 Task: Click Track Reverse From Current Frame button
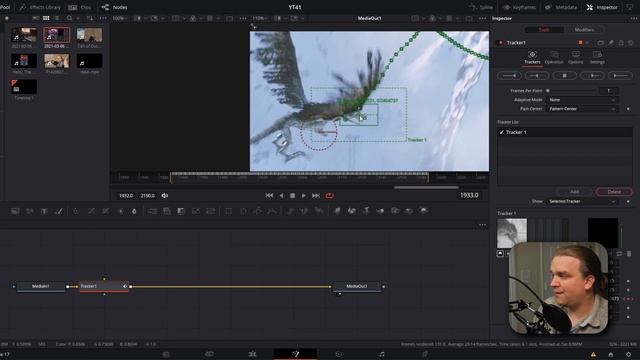coord(537,76)
